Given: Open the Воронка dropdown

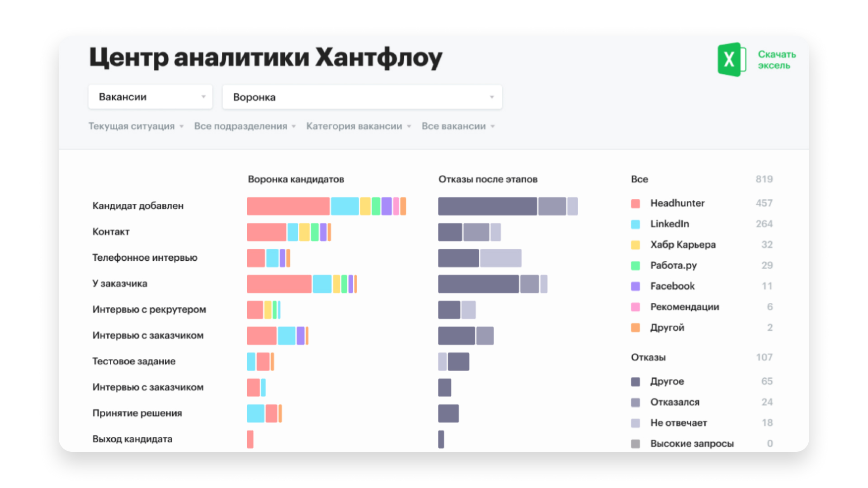Looking at the screenshot, I should 362,97.
